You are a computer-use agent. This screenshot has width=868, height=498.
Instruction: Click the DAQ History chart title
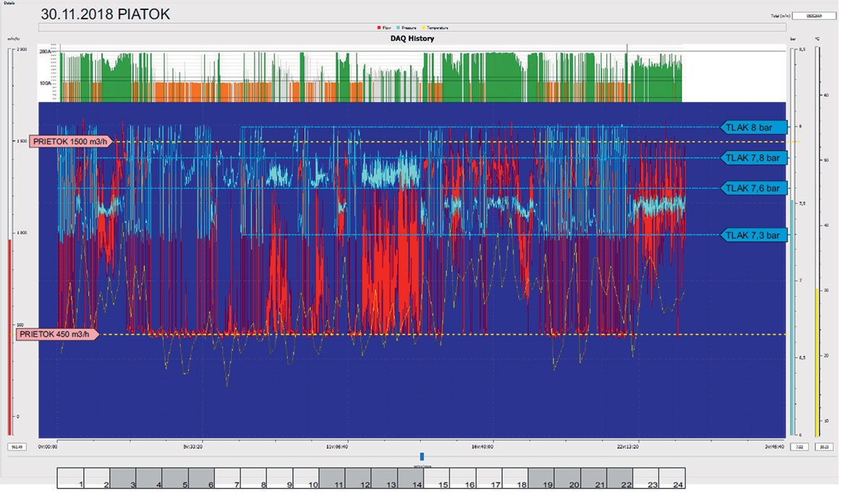coord(412,38)
